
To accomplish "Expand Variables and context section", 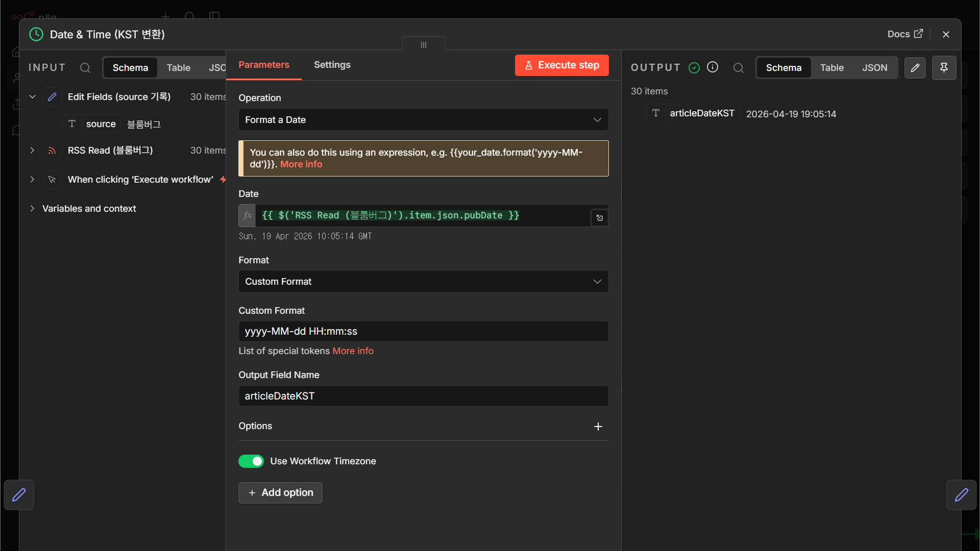I will tap(32, 209).
